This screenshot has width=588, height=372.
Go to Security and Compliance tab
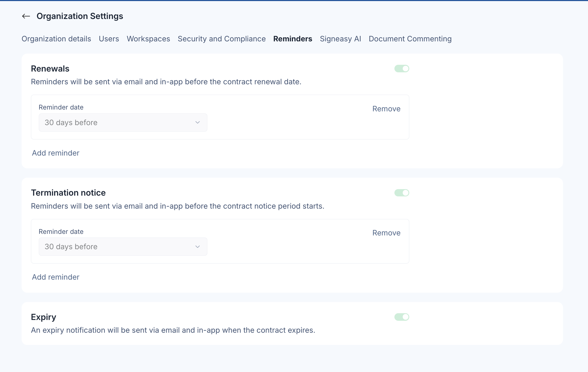tap(222, 39)
